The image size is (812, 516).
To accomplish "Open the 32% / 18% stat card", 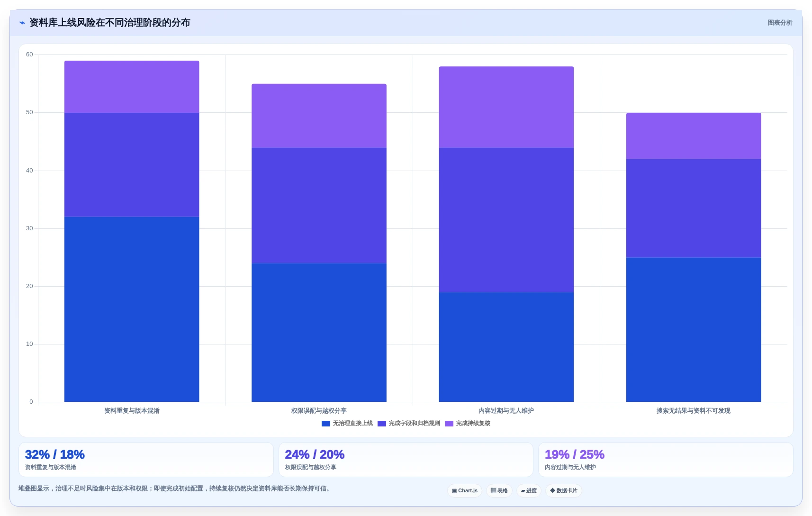I will [x=146, y=460].
